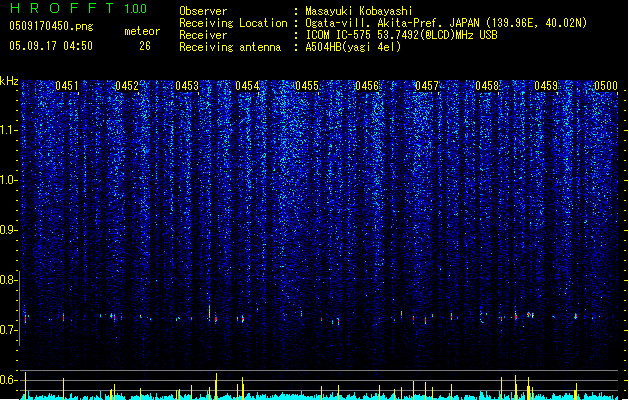Click the 0500 time marker
629x400 pixels.
click(606, 86)
